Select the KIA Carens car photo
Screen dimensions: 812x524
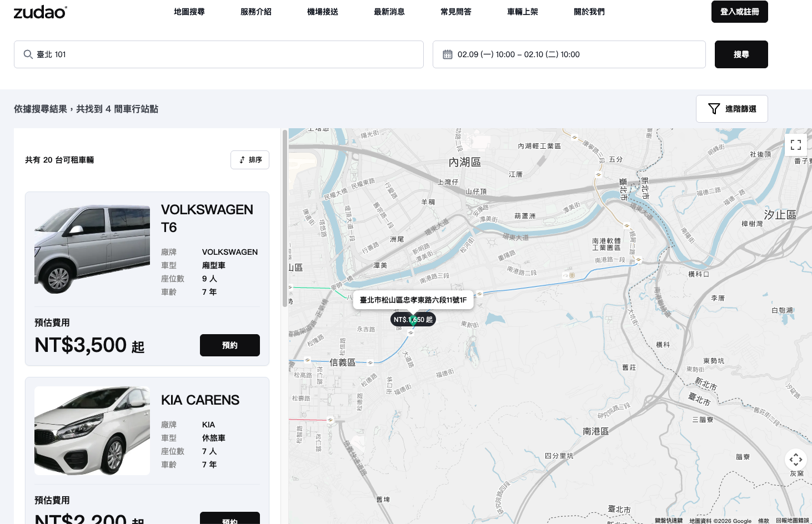pos(92,431)
